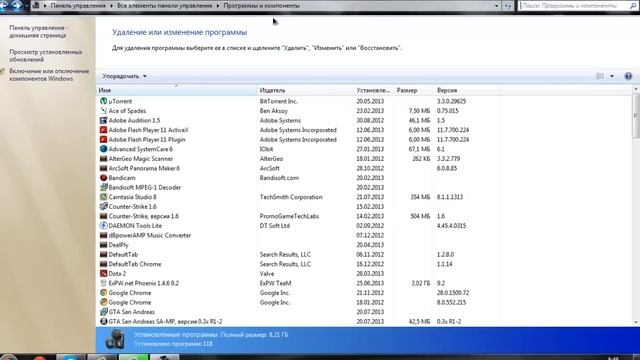Select the Bandicam red icon
Screen dimensions: 640x360
pos(104,178)
